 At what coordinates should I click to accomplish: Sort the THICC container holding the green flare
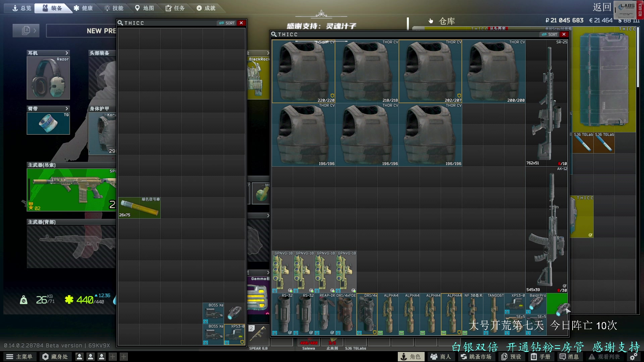coord(227,23)
